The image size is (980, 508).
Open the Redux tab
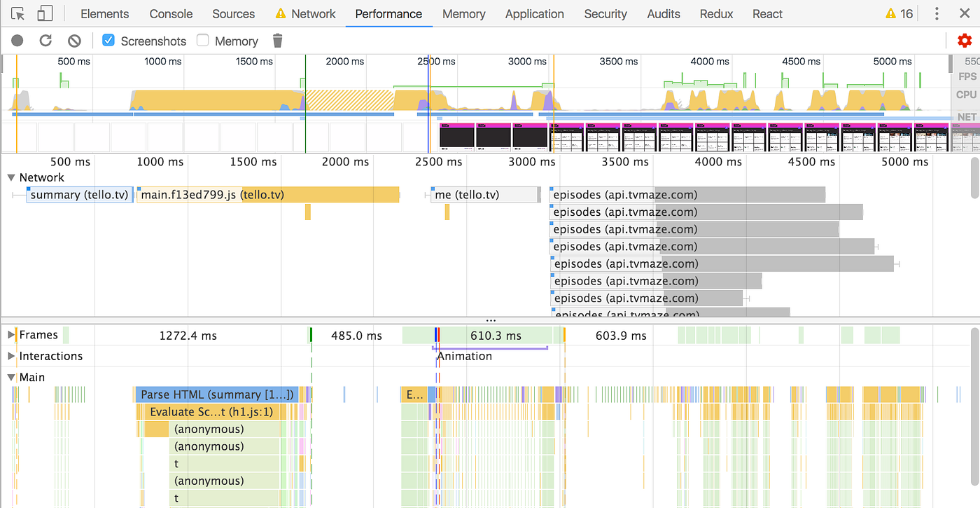(x=715, y=13)
